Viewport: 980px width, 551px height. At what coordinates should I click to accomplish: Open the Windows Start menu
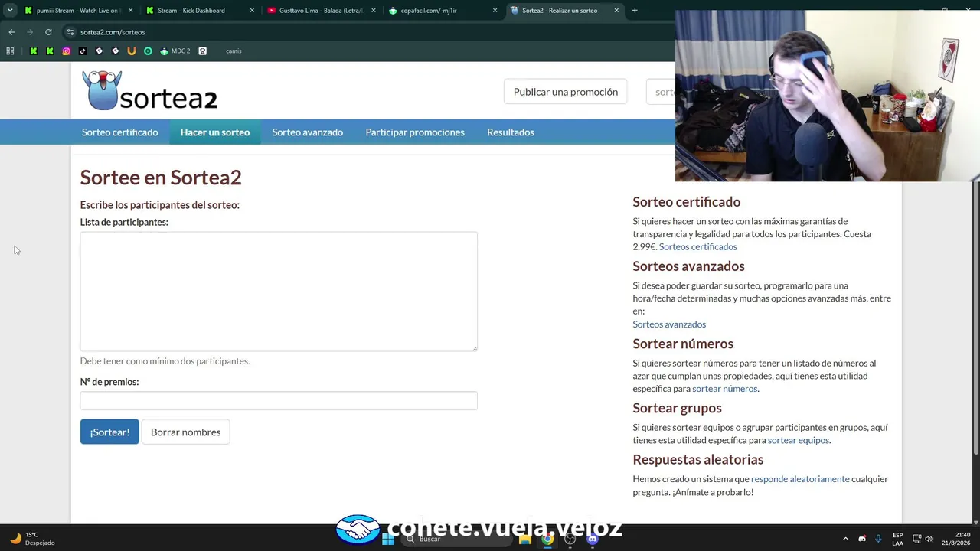[x=388, y=539]
